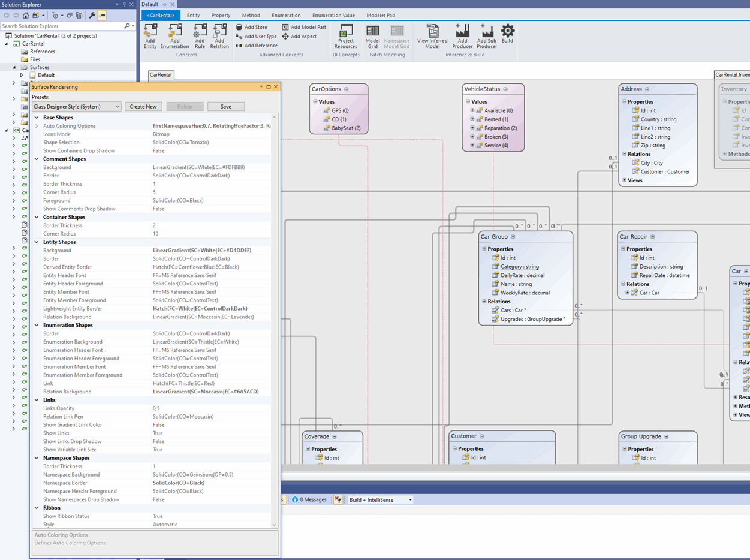Image resolution: width=750 pixels, height=560 pixels.
Task: Collapse the Car Group entity shape
Action: (513, 237)
